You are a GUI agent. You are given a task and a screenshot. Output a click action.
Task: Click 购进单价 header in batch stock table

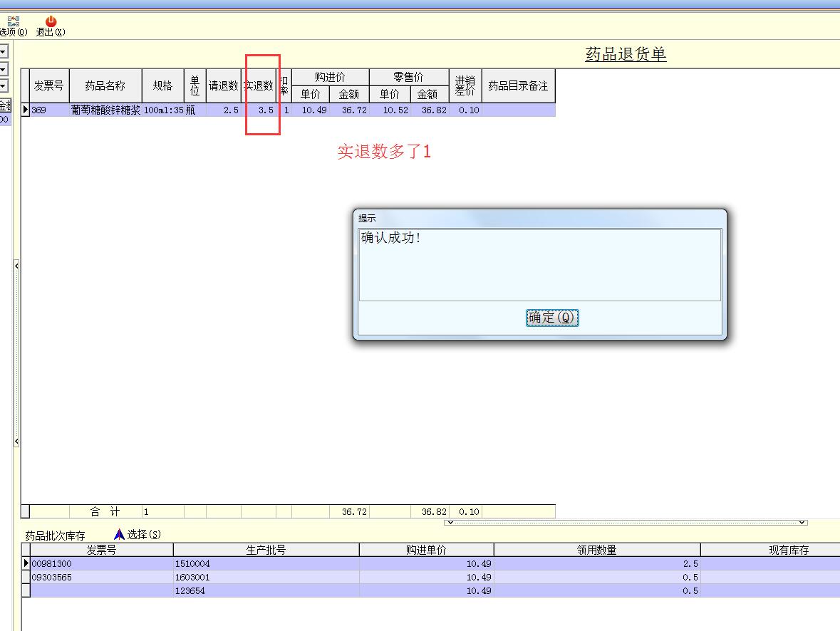tap(427, 550)
